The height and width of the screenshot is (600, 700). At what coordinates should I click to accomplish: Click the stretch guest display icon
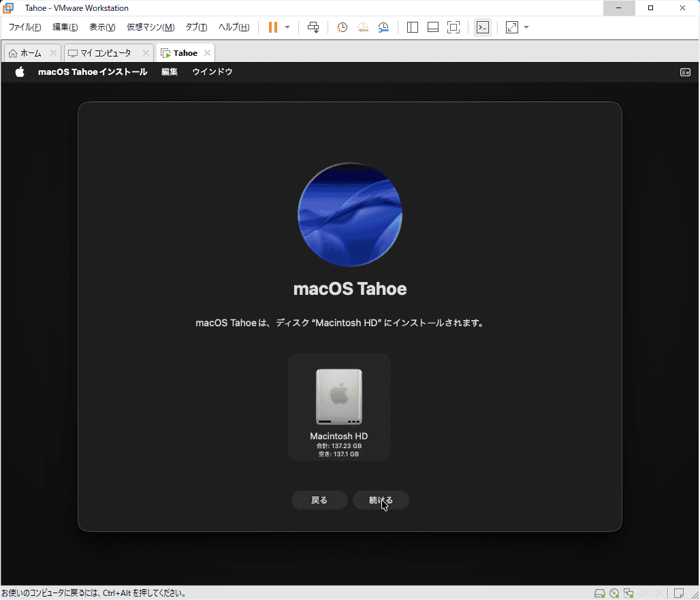tap(512, 27)
